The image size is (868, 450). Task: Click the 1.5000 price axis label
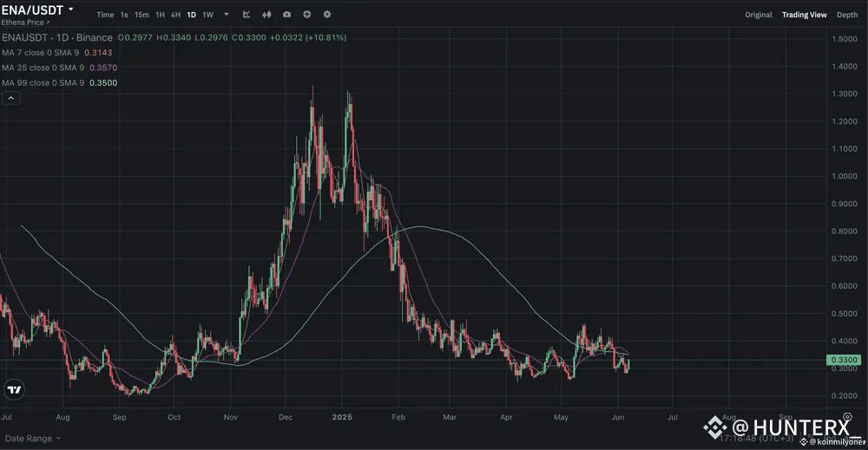(845, 39)
